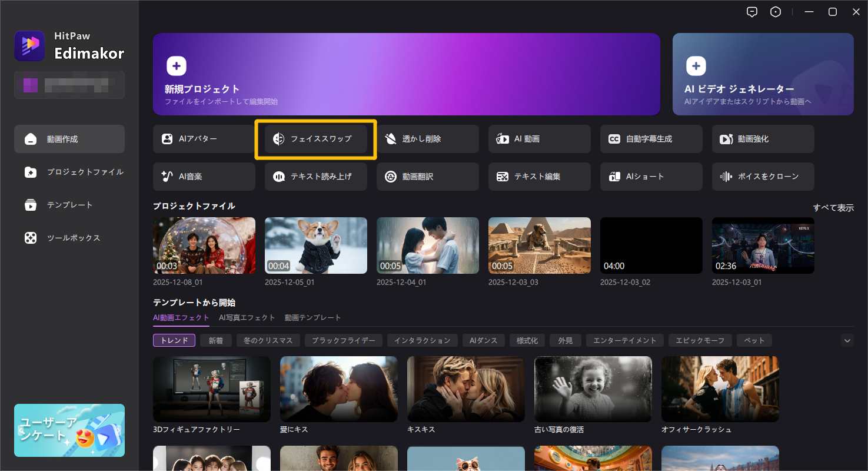Click the すべて表示 show all link
The width and height of the screenshot is (868, 471).
(x=833, y=208)
